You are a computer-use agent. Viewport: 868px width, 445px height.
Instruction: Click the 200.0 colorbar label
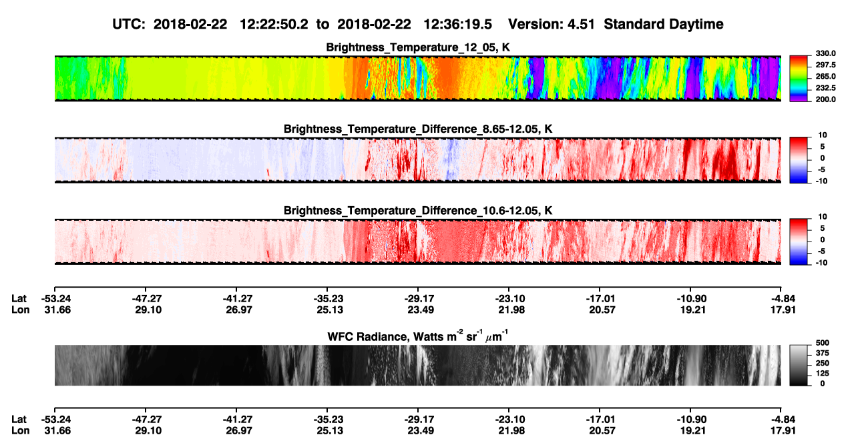(825, 99)
